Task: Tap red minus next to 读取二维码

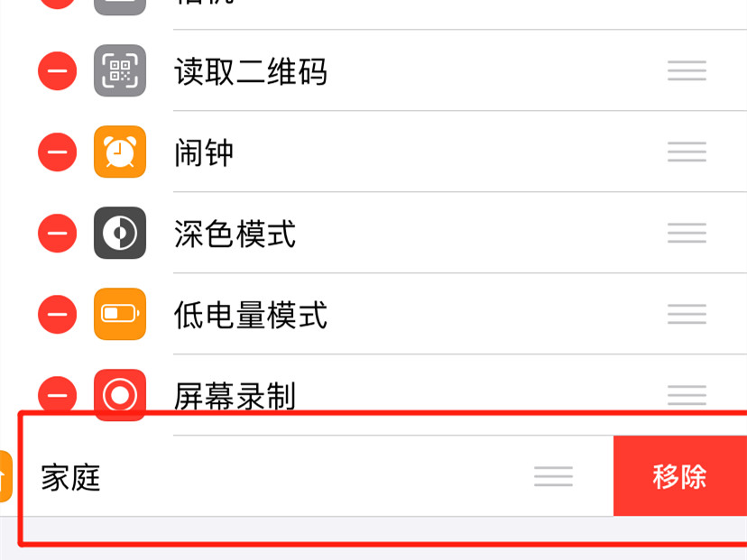Action: (57, 71)
